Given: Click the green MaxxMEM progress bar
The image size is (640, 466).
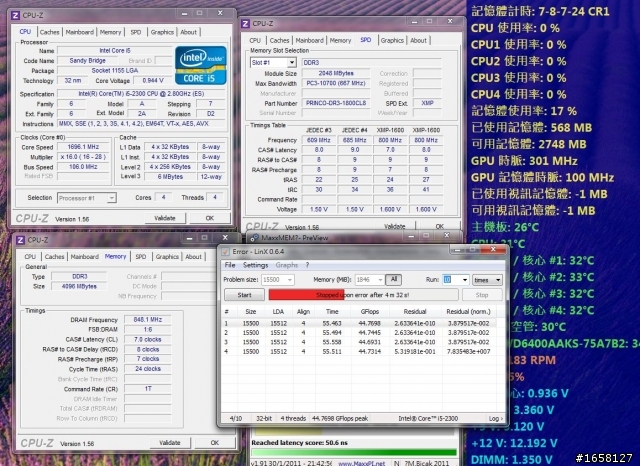Looking at the screenshot, I should tap(354, 452).
